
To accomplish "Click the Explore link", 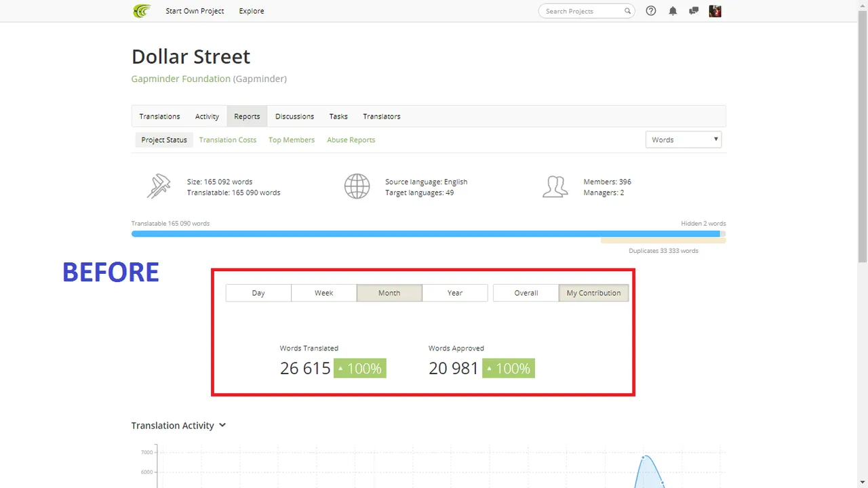I will point(252,11).
